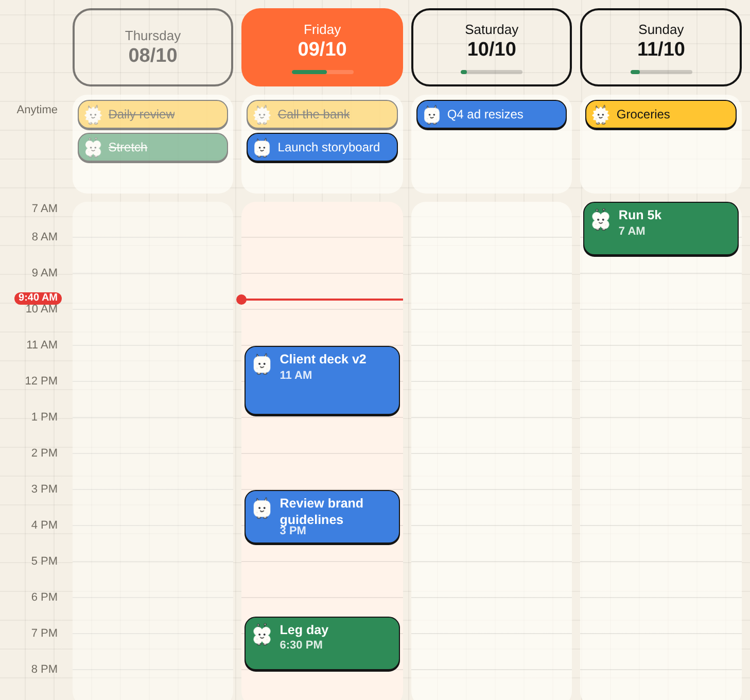
Task: Open Review brand guidelines event
Action: click(322, 517)
